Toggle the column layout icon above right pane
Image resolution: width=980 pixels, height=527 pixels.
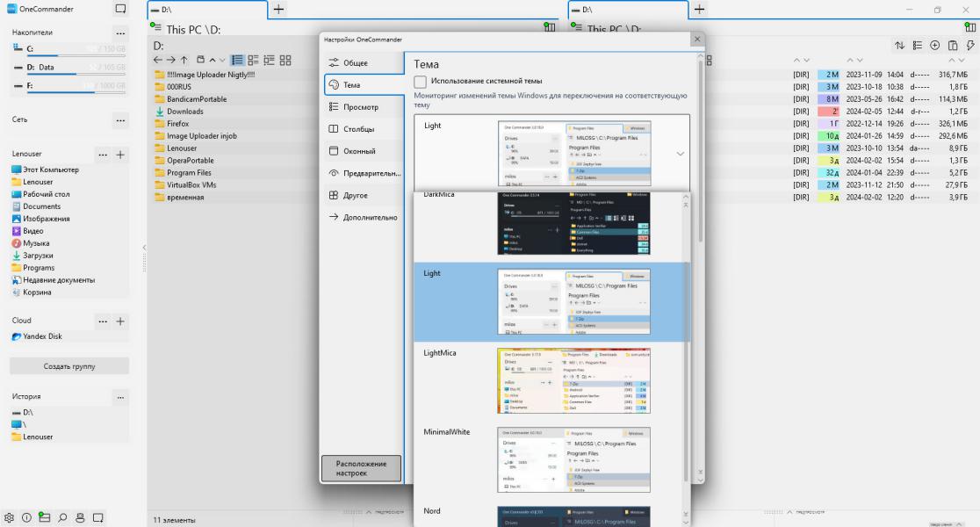point(970,27)
